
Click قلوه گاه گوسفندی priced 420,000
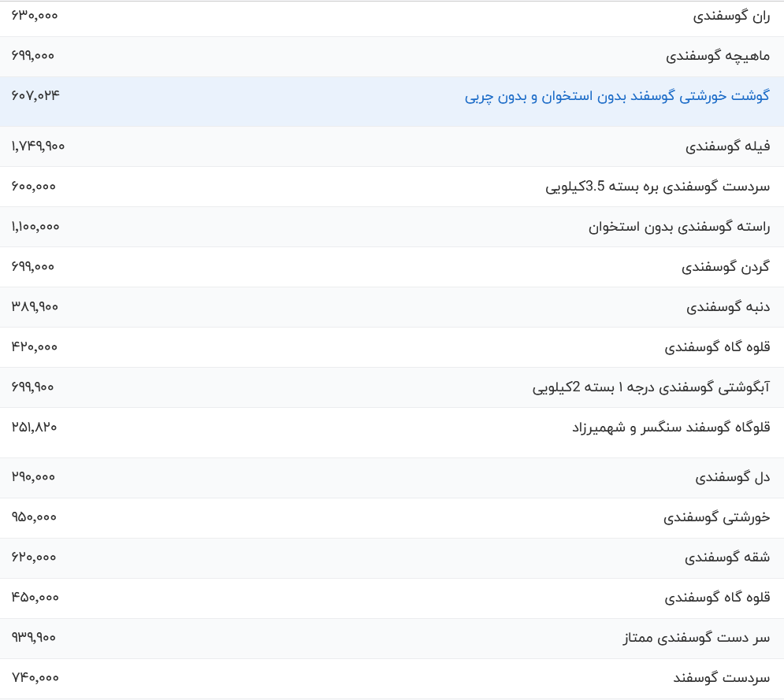coord(717,347)
